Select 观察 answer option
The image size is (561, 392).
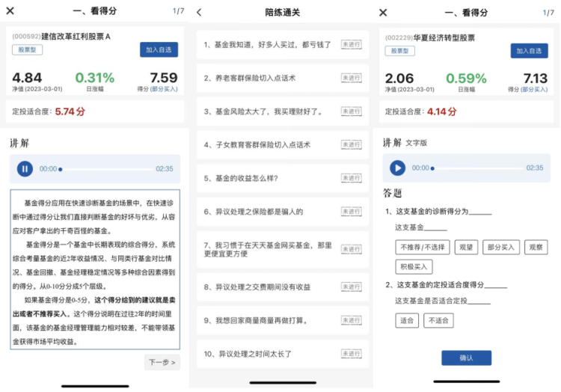pyautogui.click(x=536, y=247)
